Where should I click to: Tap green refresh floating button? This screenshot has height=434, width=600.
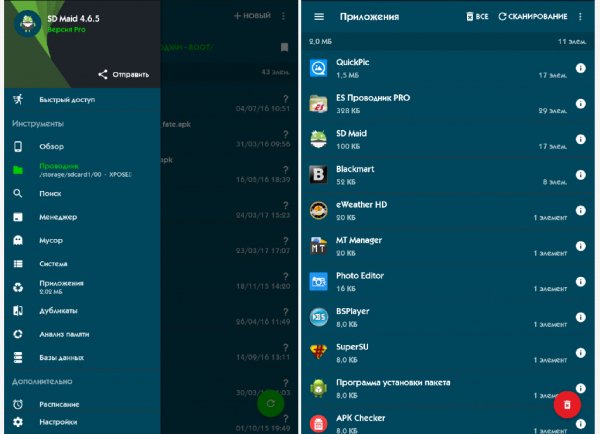point(271,403)
